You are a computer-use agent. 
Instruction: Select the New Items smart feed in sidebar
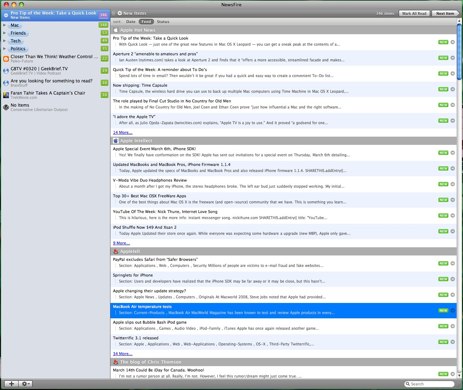click(x=55, y=15)
